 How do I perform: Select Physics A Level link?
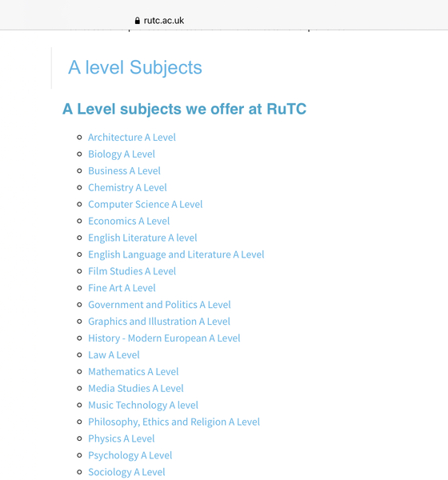coord(122,438)
